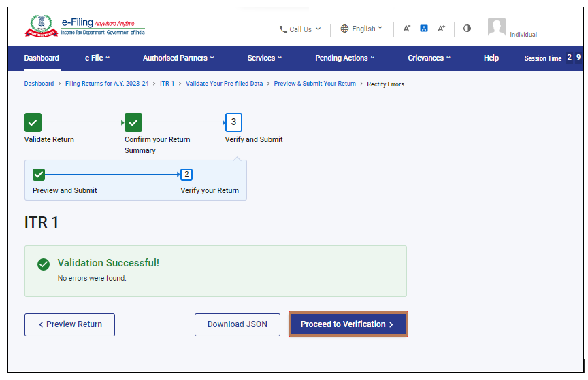The height and width of the screenshot is (380, 588).
Task: Open the Call Us dropdown
Action: click(x=300, y=29)
